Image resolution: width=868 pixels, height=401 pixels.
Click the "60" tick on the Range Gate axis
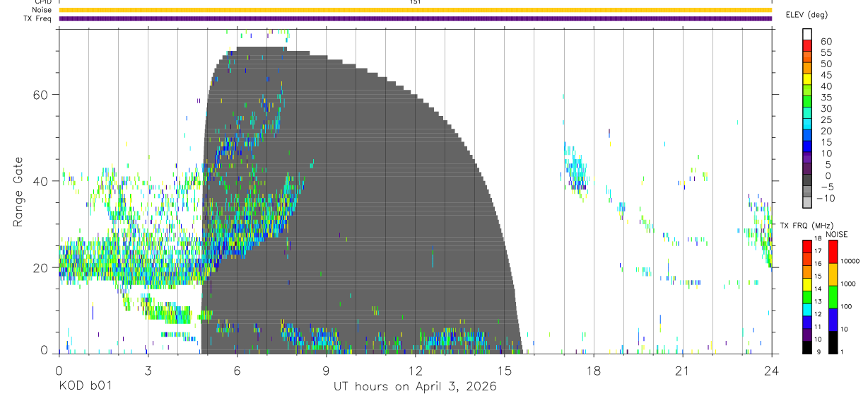pyautogui.click(x=42, y=95)
